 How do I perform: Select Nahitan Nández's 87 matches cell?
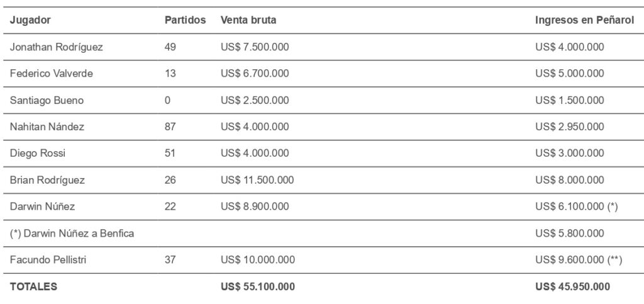[x=170, y=127]
